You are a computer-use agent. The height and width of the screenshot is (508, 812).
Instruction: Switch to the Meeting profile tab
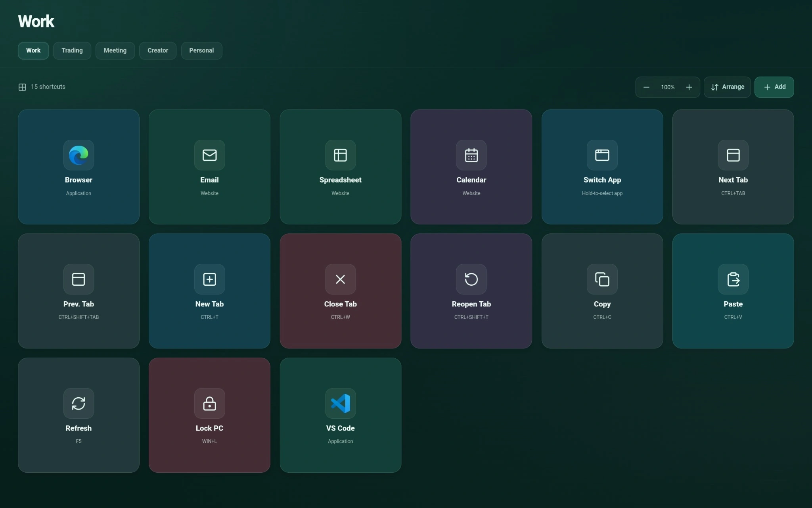[115, 50]
